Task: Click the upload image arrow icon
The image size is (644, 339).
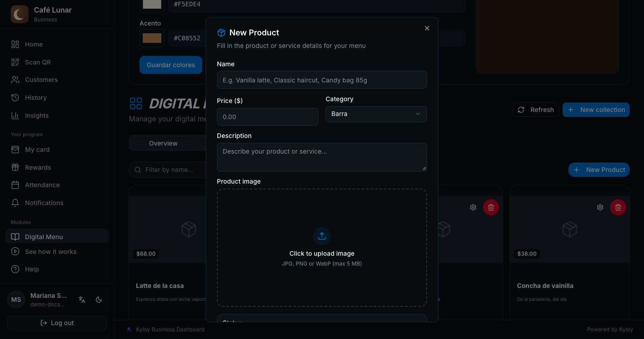Action: coord(322,236)
